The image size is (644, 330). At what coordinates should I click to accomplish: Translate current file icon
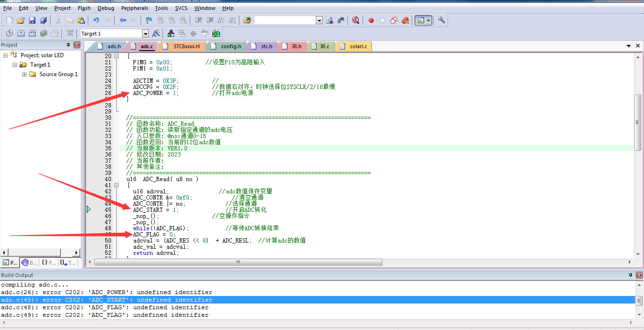click(x=9, y=34)
